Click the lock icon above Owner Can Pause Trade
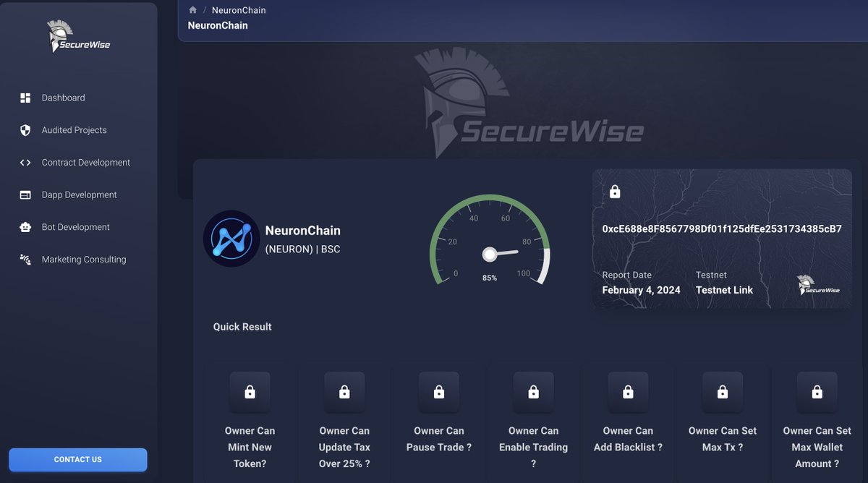The image size is (868, 483). click(439, 392)
